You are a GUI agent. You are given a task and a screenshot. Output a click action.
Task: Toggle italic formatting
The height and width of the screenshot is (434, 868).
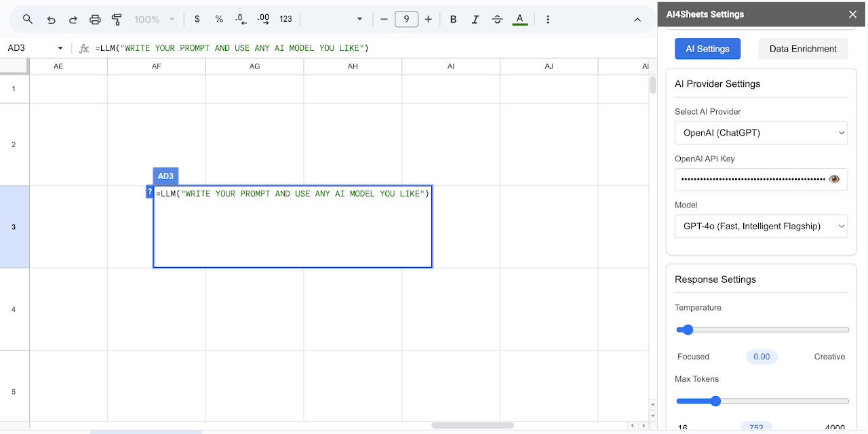pos(475,19)
